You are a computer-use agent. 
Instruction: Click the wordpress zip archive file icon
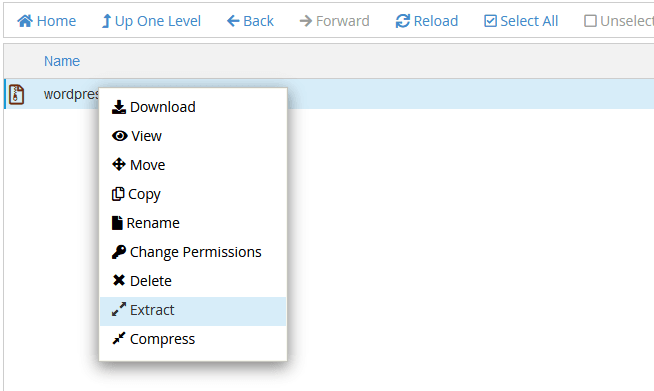pyautogui.click(x=17, y=94)
